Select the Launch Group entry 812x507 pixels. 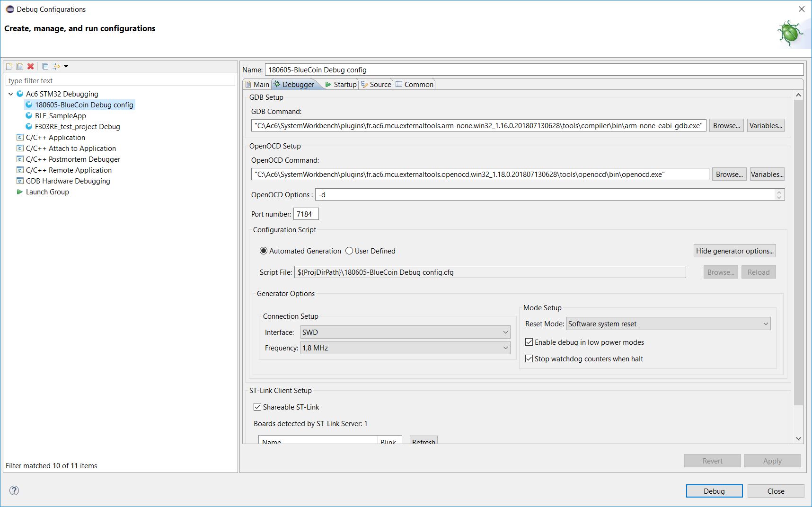[x=47, y=192]
